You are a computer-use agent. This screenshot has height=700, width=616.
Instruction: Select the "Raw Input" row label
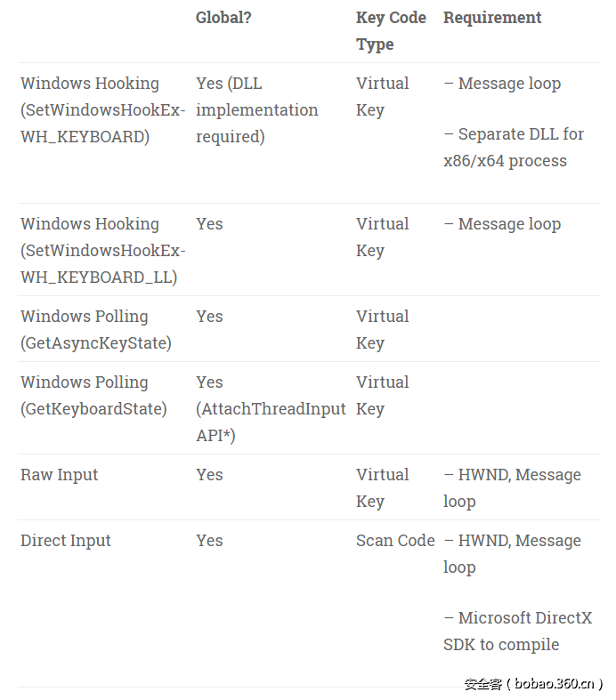60,475
